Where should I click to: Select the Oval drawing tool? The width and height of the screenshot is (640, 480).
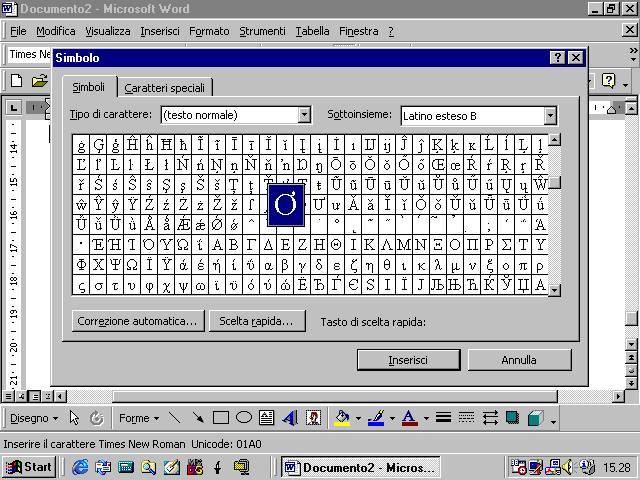(x=244, y=418)
